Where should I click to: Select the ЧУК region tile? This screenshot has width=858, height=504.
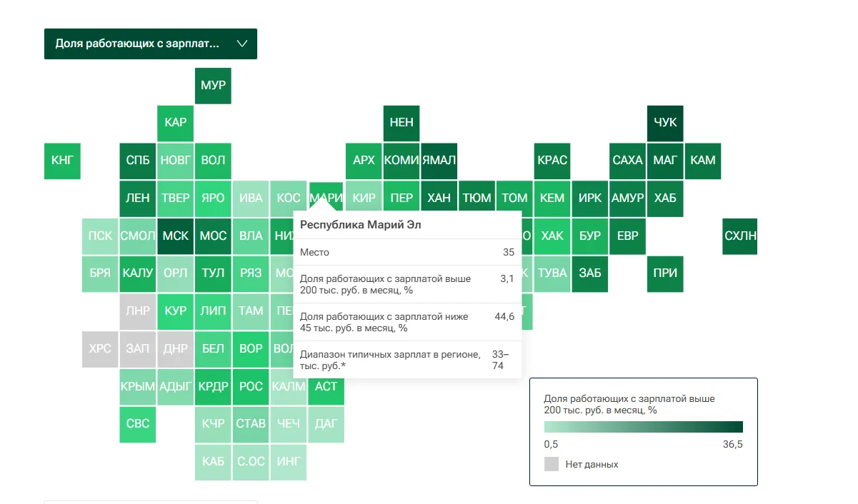click(665, 123)
